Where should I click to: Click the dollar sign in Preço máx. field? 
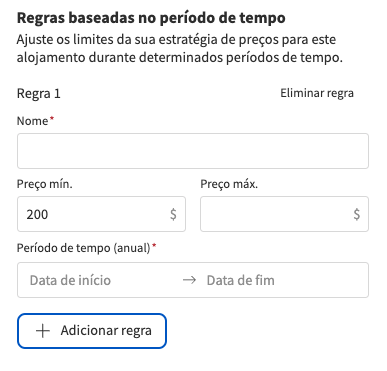click(357, 214)
